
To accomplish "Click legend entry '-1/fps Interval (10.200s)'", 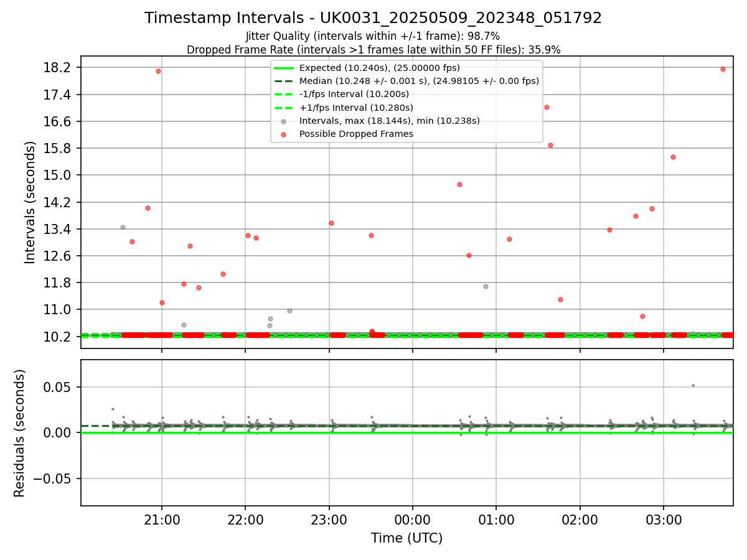I will [x=354, y=94].
